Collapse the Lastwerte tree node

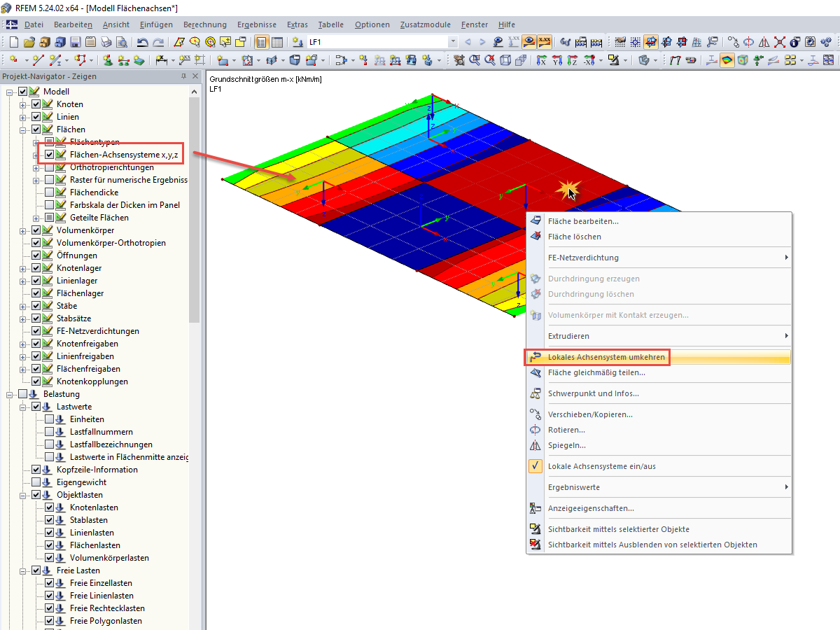pyautogui.click(x=23, y=407)
